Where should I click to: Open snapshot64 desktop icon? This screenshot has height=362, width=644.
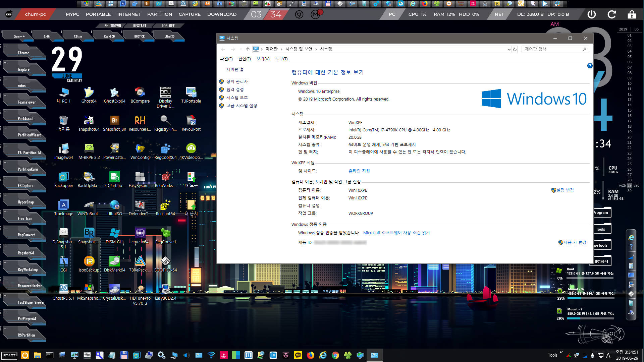point(89,123)
